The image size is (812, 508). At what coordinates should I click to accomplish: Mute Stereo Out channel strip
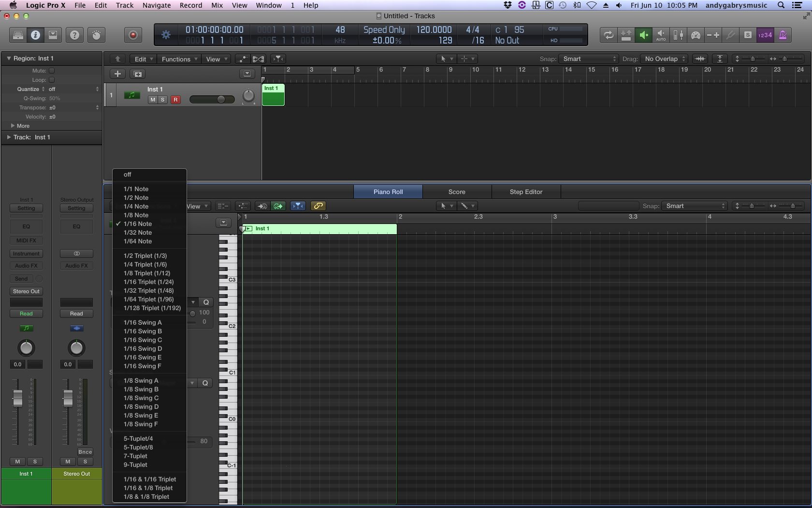[x=68, y=462]
